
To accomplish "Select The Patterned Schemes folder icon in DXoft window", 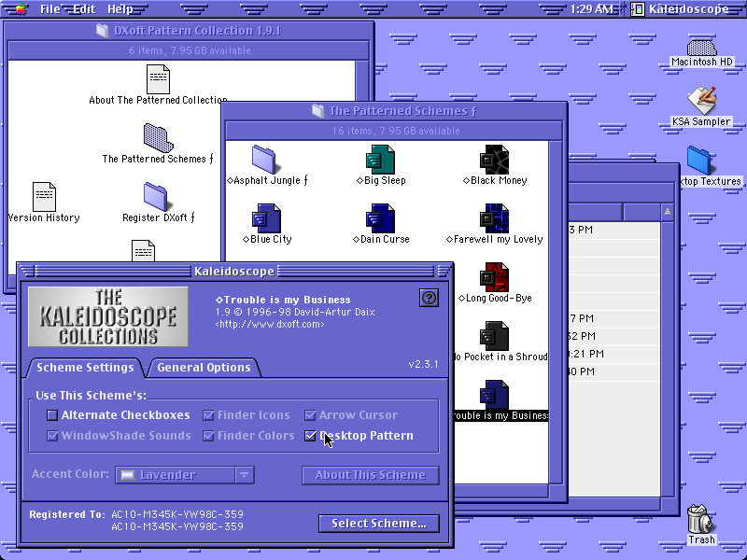I will pyautogui.click(x=158, y=138).
